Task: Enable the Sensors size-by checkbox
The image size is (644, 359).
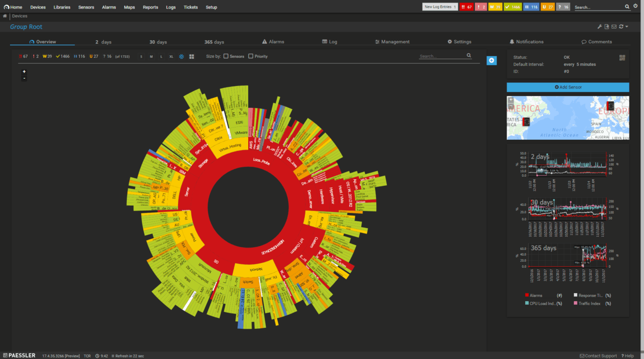Action: tap(225, 56)
